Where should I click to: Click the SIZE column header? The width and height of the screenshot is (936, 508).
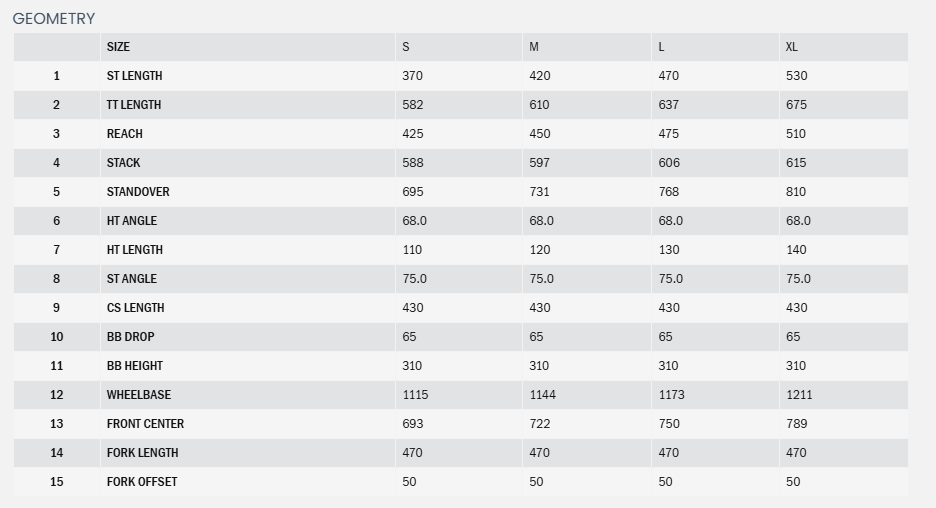118,47
